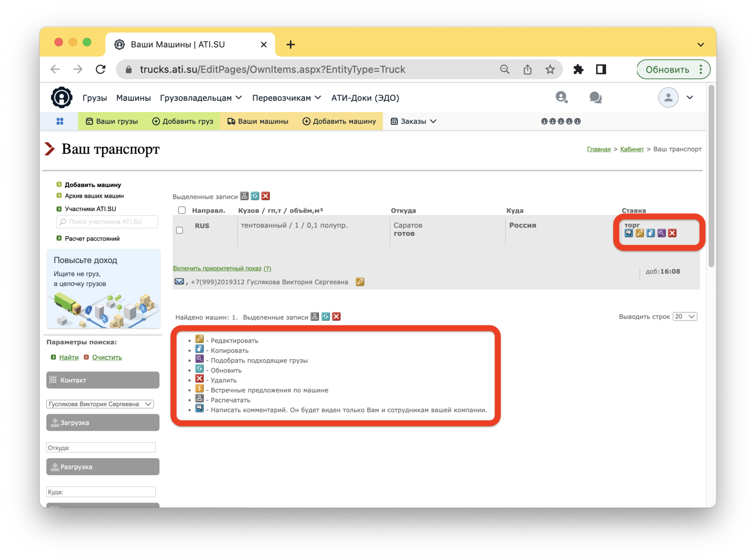Open the tab search chevron in title bar
Viewport: 756px width, 560px height.
tap(701, 45)
